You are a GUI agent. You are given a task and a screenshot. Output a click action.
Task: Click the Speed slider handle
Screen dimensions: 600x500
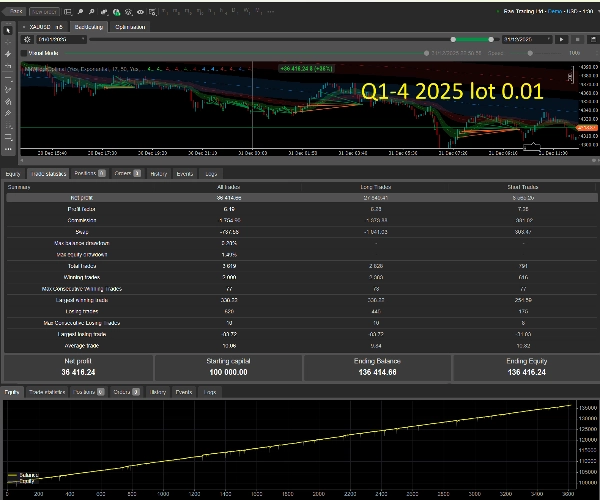click(530, 53)
